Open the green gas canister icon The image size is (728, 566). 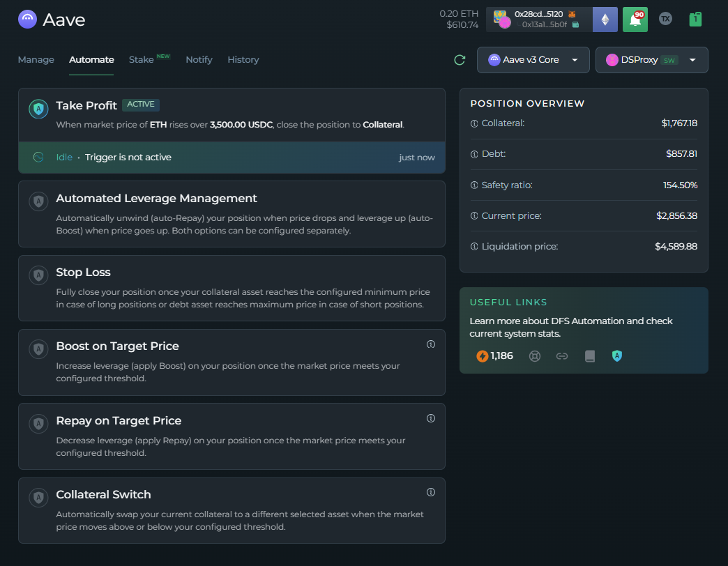click(695, 19)
